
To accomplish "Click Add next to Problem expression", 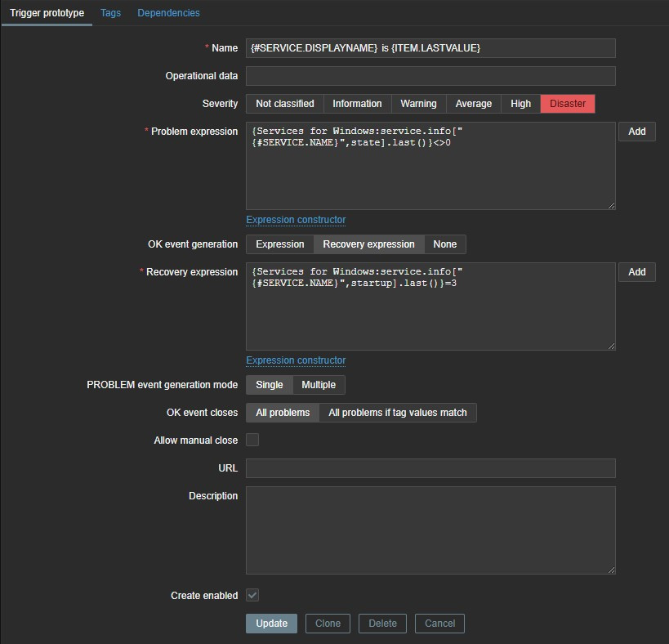I will pos(636,132).
